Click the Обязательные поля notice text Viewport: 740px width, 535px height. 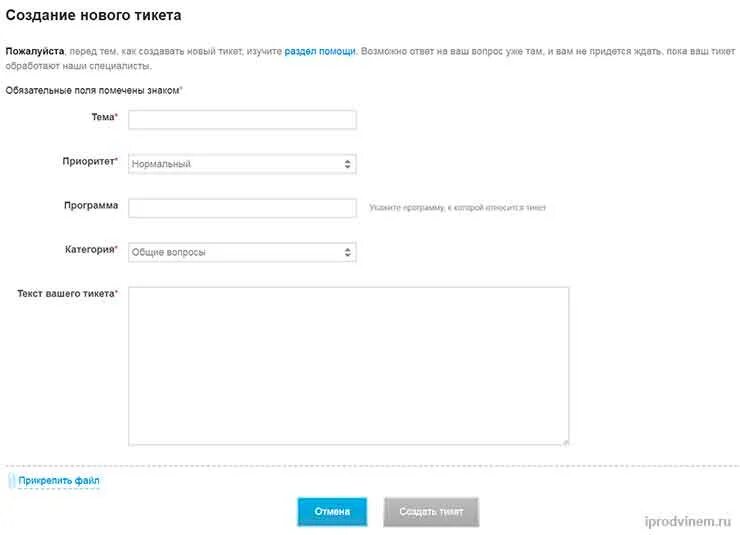pos(92,91)
